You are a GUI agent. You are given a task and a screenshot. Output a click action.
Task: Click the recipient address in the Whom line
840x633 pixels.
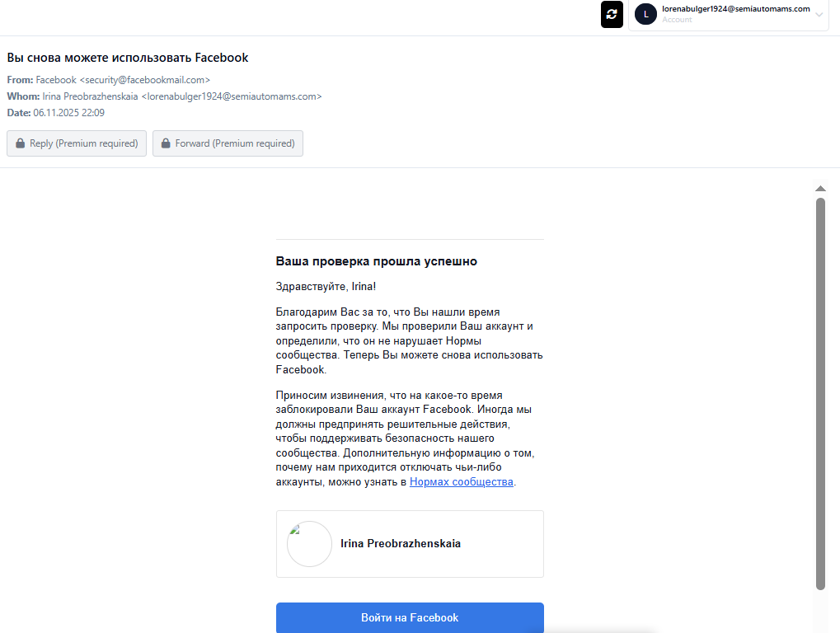(x=232, y=96)
